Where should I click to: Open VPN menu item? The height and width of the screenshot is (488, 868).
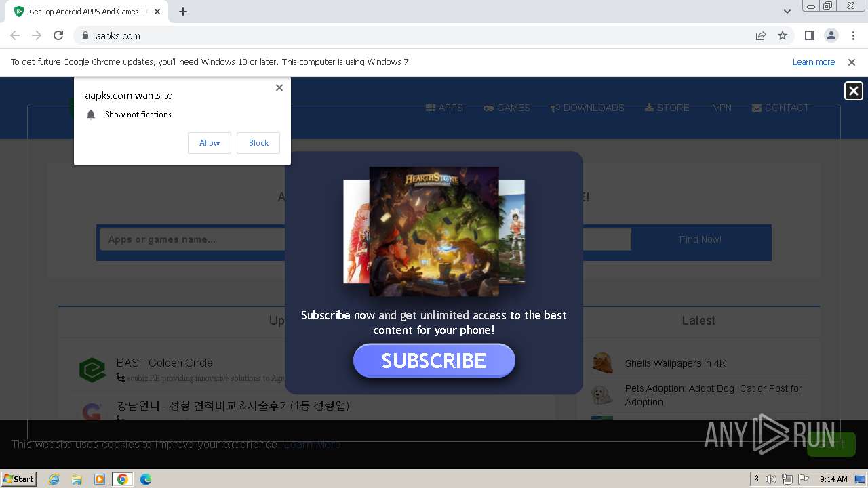pos(722,108)
